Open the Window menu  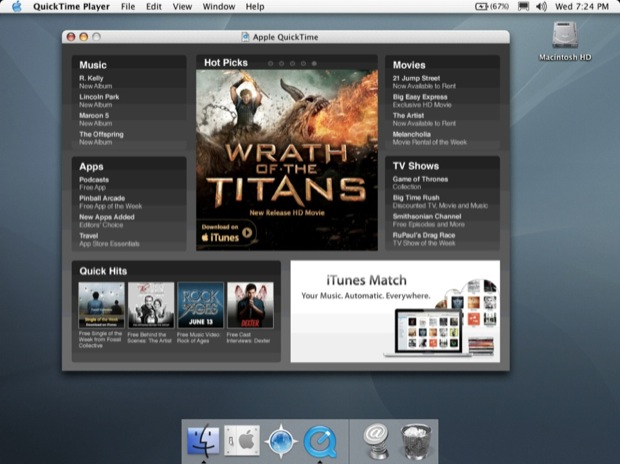[219, 6]
